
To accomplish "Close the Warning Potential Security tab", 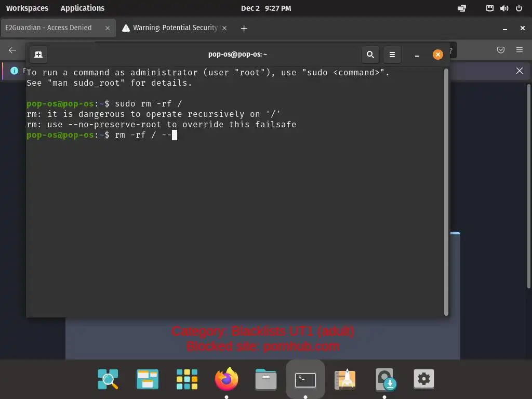I will (x=224, y=28).
